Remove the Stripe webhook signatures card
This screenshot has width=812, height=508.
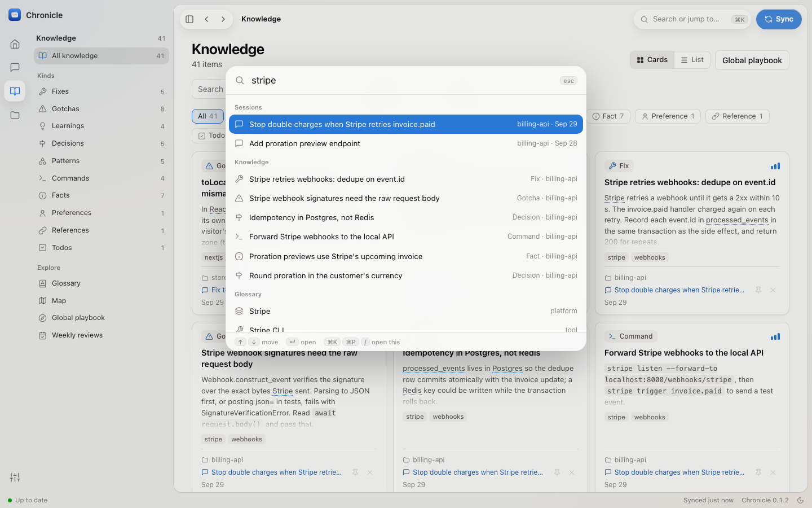pyautogui.click(x=370, y=472)
